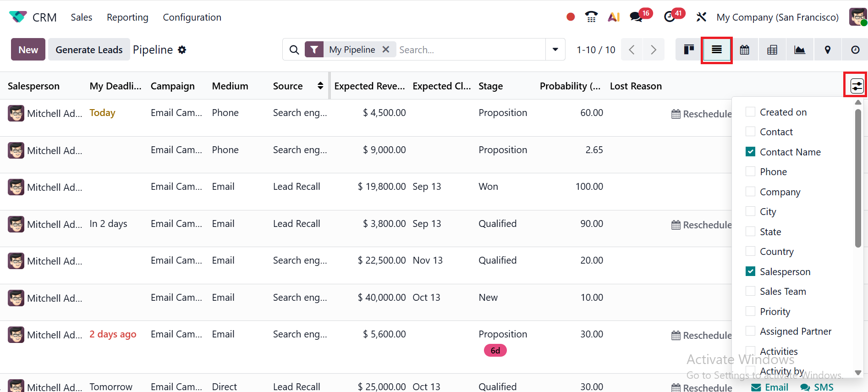This screenshot has width=868, height=392.
Task: Sort by the Source column header
Action: tap(288, 86)
